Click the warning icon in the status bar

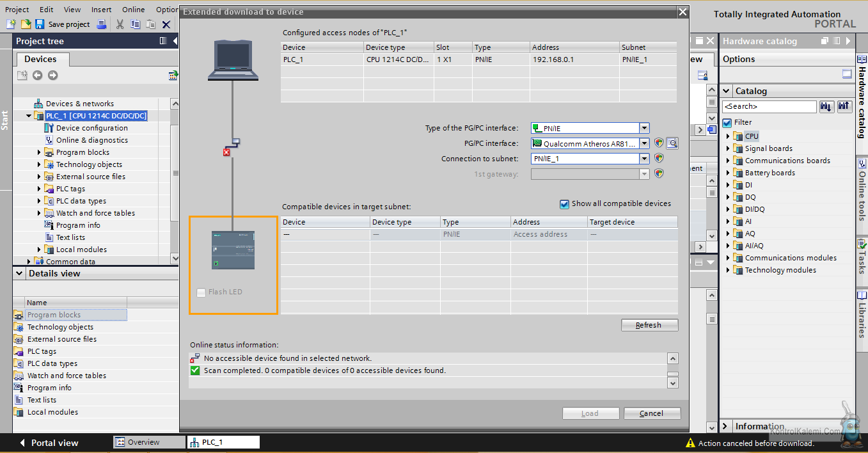pyautogui.click(x=690, y=443)
